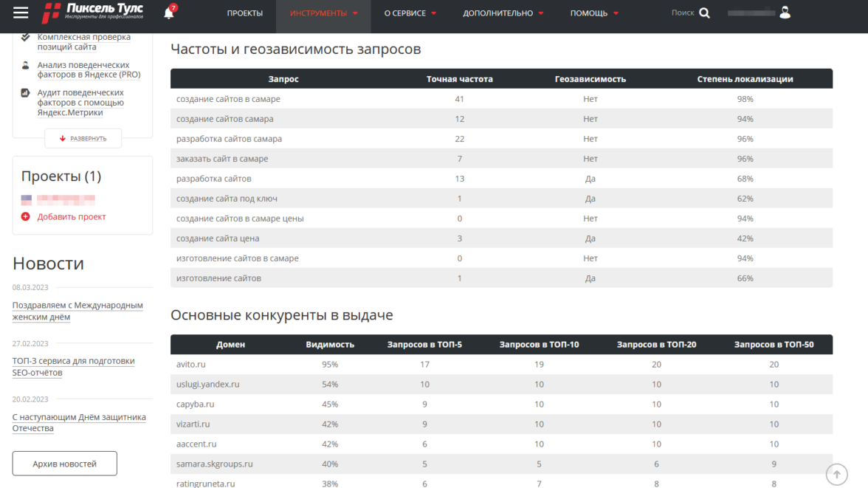Screen dimensions: 868x488
Task: Select query создание сайтов в самаре цены
Action: [x=240, y=219]
